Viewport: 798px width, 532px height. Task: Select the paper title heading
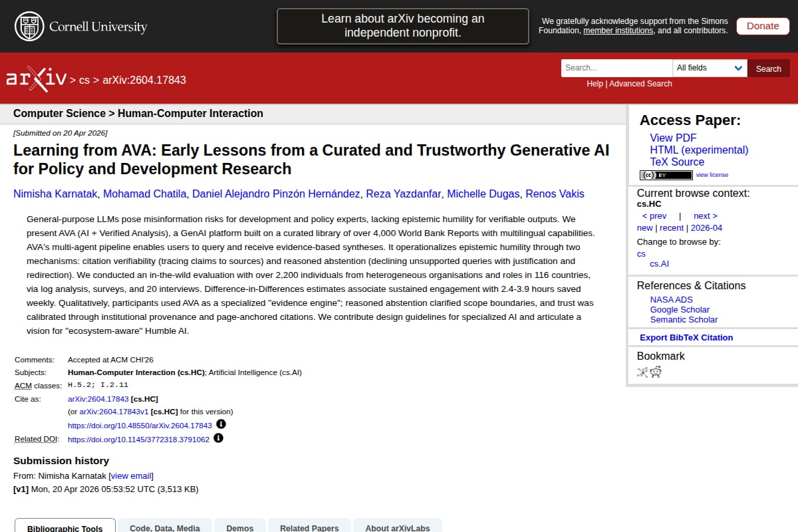pos(311,160)
